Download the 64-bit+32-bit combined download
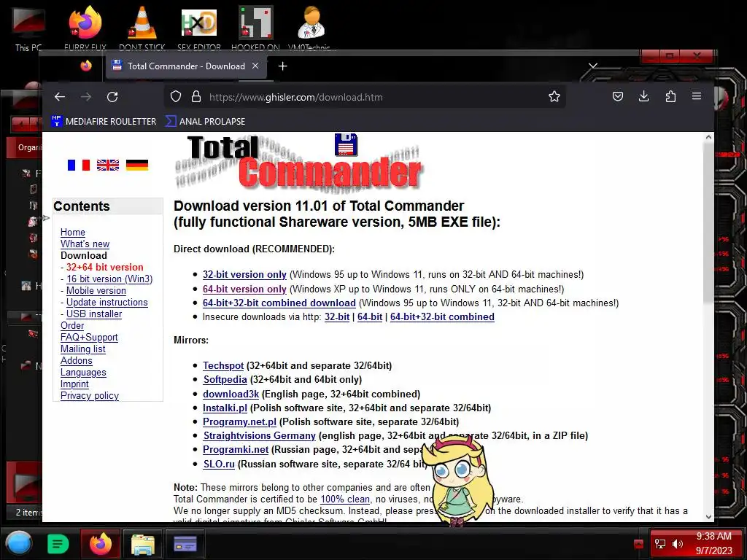The image size is (747, 560). coord(279,303)
